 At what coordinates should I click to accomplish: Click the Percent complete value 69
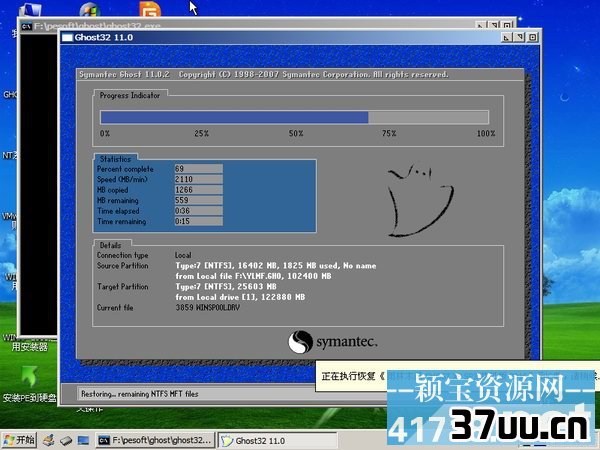point(198,169)
